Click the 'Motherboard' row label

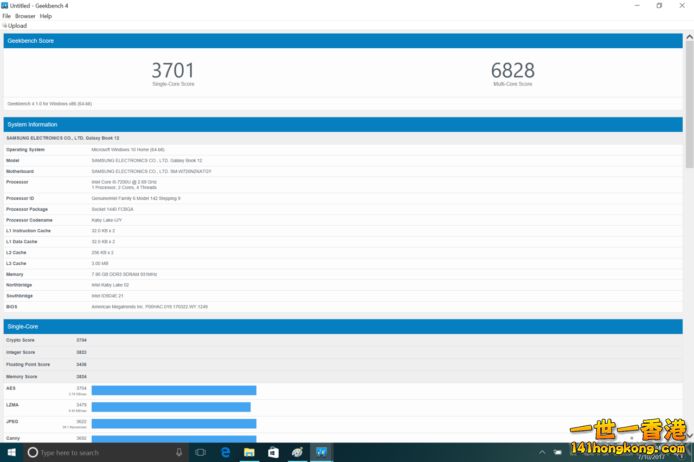tap(20, 171)
